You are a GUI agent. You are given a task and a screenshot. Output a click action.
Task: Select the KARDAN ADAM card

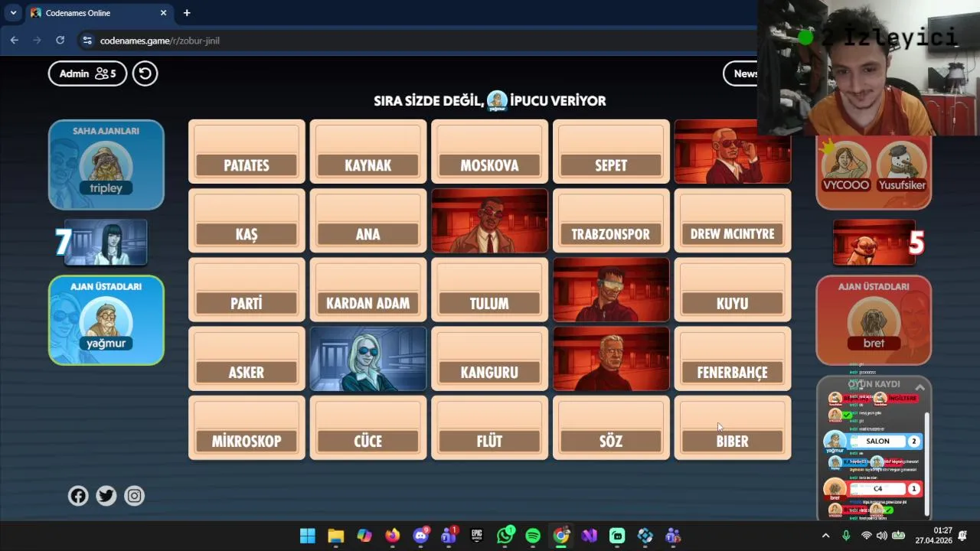point(368,289)
